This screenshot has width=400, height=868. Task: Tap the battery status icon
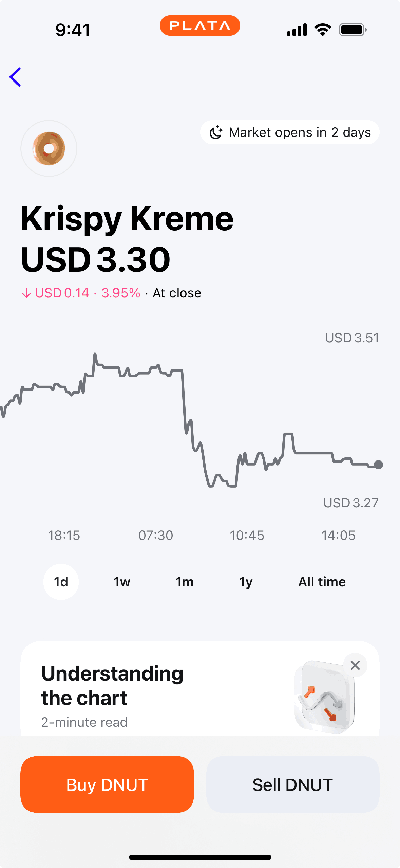coord(353,30)
